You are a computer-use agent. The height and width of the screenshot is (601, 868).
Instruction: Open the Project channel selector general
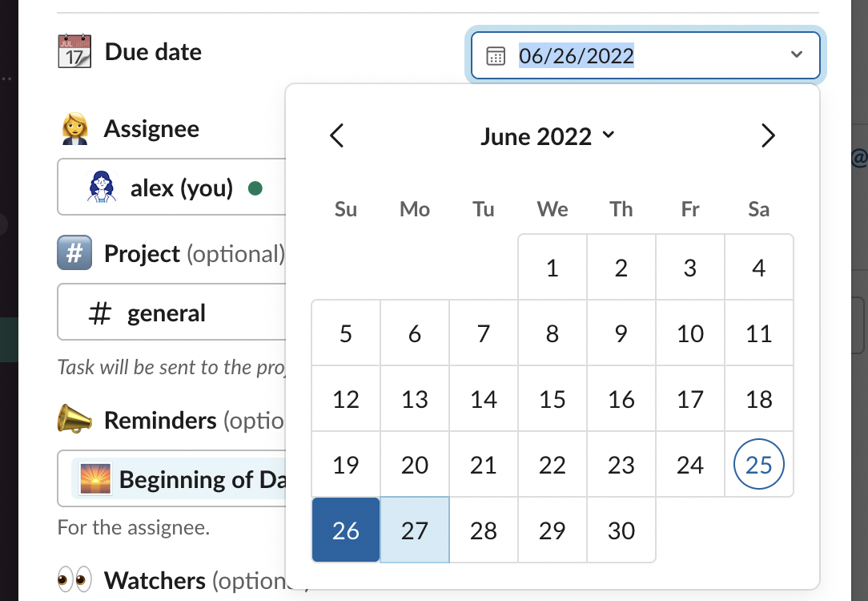[168, 313]
